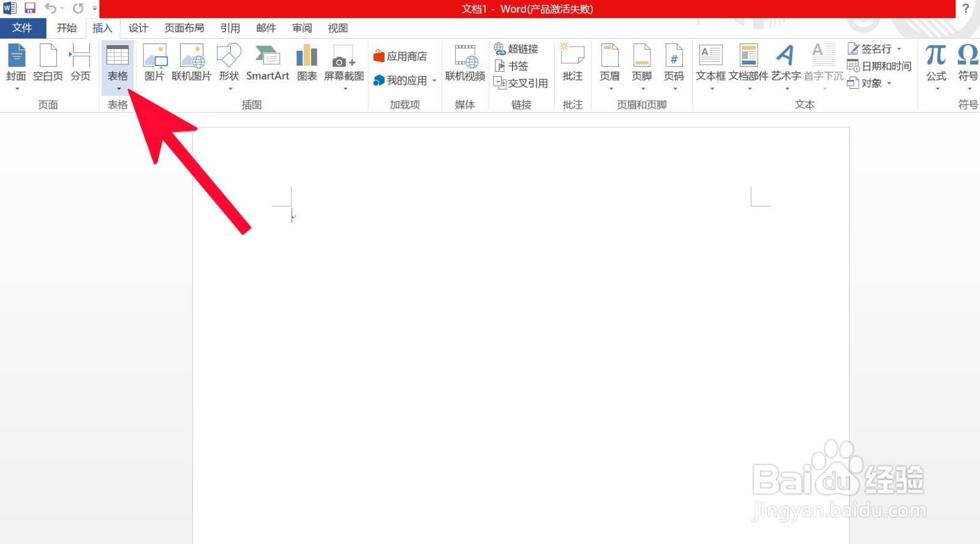Expand the dropdown arrow under 封面
This screenshot has width=980, height=544.
pos(17,89)
